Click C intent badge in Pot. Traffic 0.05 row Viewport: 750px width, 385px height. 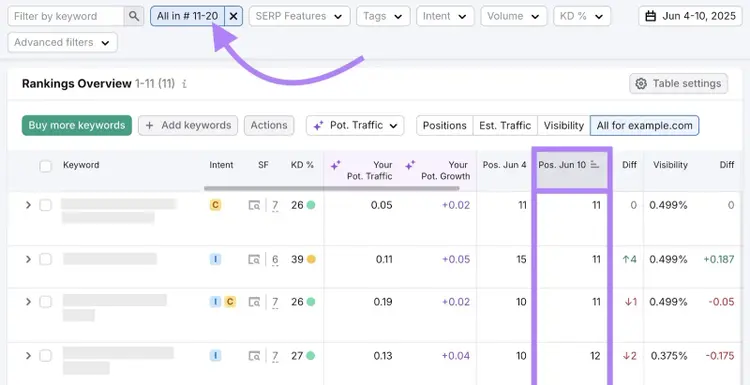(215, 205)
